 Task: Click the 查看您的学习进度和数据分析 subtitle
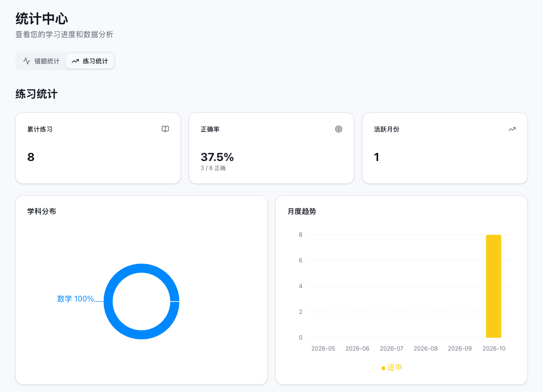(64, 35)
